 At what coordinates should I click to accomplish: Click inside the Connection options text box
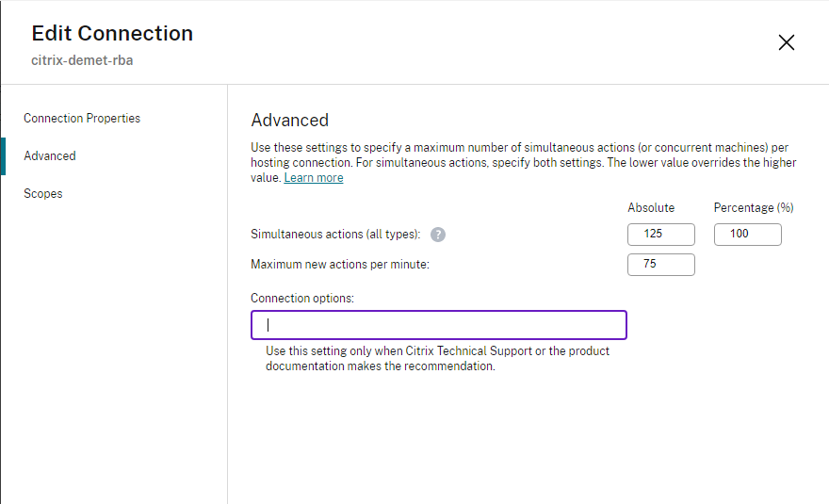click(439, 325)
